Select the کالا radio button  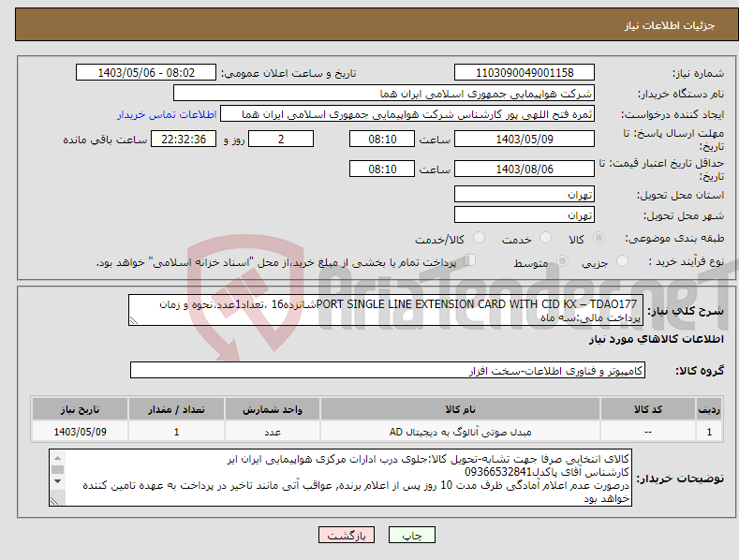click(x=599, y=238)
